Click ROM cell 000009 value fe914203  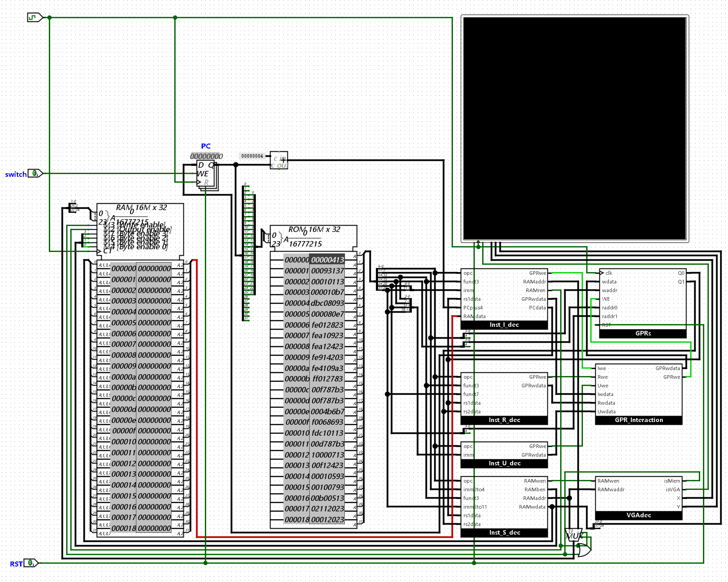pos(328,357)
